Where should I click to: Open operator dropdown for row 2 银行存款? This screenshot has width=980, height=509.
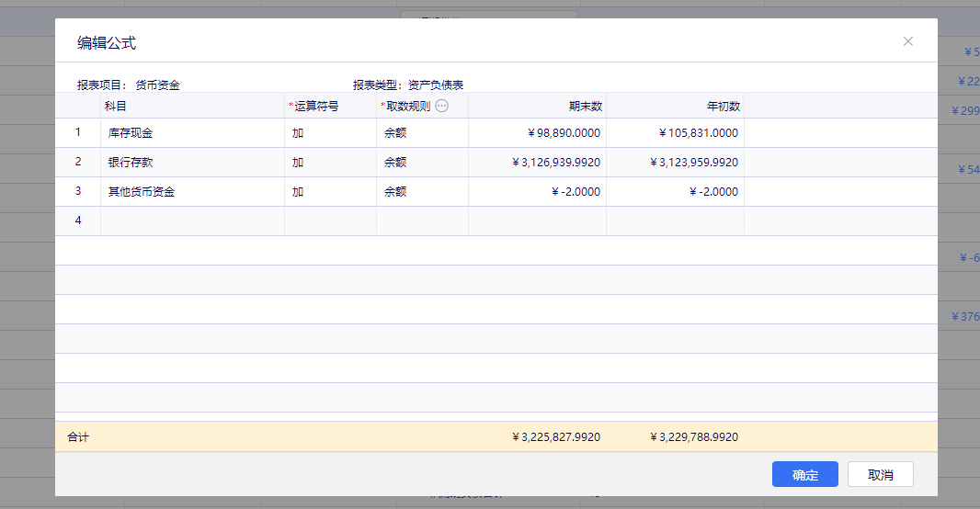coord(330,163)
